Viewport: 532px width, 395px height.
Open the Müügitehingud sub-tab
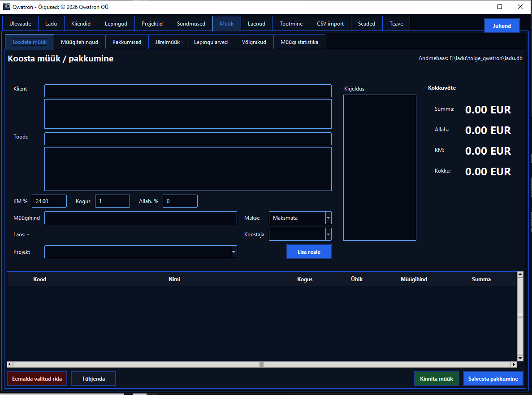coord(80,42)
